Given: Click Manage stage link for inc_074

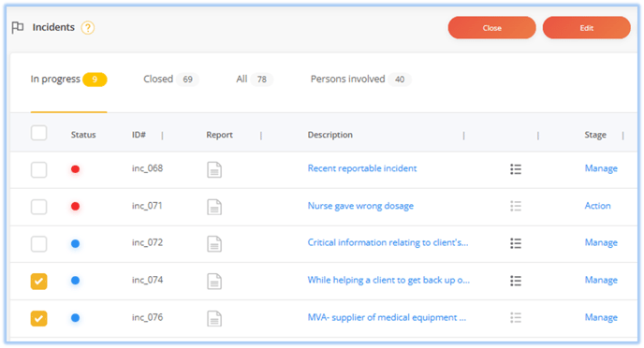Looking at the screenshot, I should click(601, 280).
